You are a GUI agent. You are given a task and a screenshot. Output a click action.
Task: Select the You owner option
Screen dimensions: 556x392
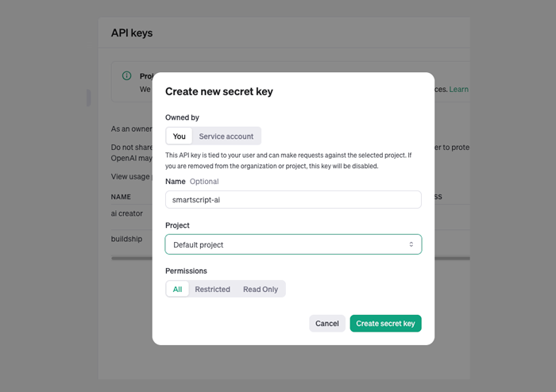coord(179,136)
